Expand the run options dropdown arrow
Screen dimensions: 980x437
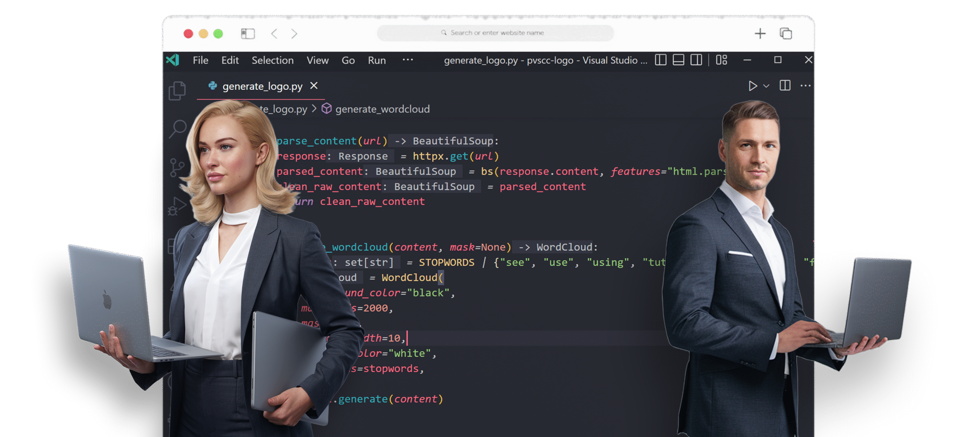[x=766, y=86]
